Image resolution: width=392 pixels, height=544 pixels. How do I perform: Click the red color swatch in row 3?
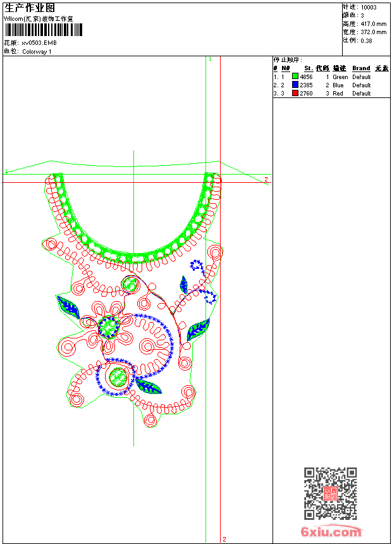(295, 93)
